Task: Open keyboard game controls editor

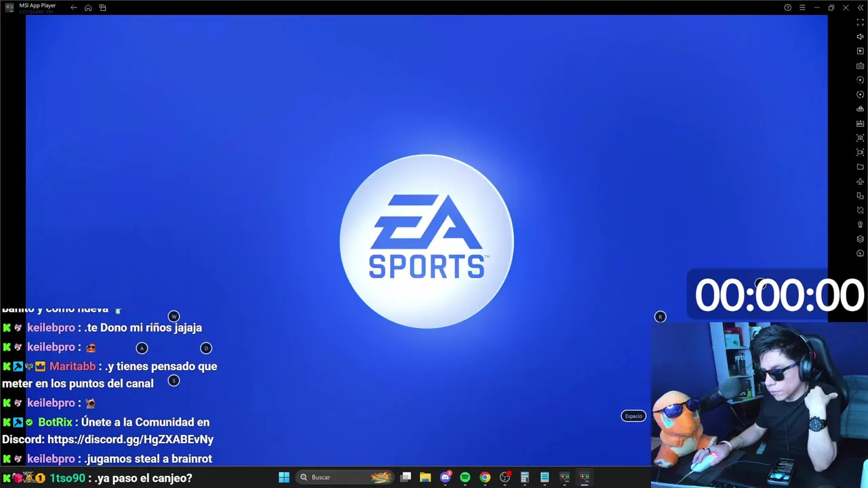Action: pos(861,66)
